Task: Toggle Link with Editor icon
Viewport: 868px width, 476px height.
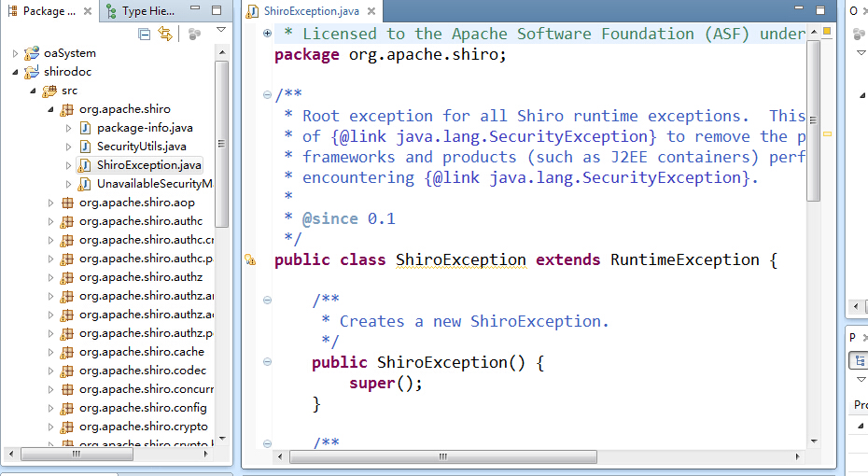Action: [x=165, y=34]
